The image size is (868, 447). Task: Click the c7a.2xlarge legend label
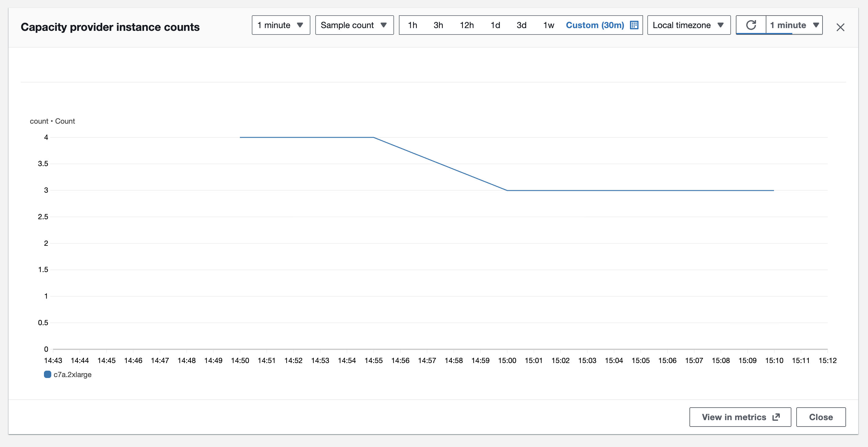(72, 375)
